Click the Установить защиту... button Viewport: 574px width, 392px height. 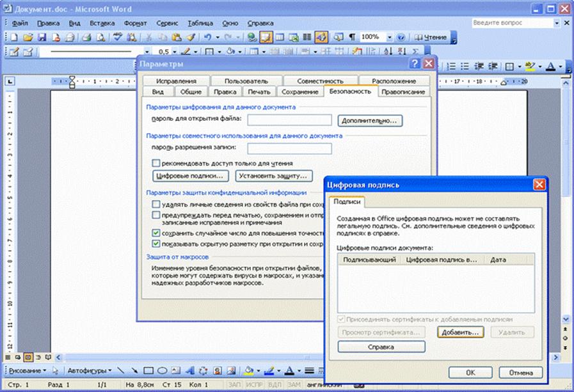click(x=273, y=176)
